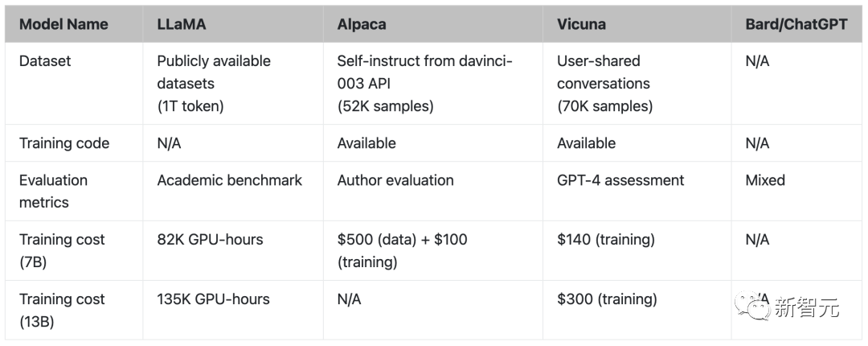Viewport: 868px width, 346px height.
Task: Select the 82K GPU-hours cell
Action: [x=210, y=240]
